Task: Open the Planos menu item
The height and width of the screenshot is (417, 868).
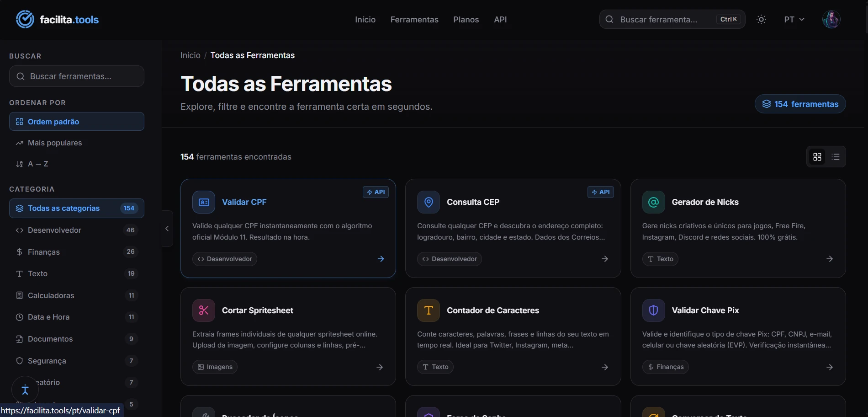Action: pyautogui.click(x=466, y=20)
